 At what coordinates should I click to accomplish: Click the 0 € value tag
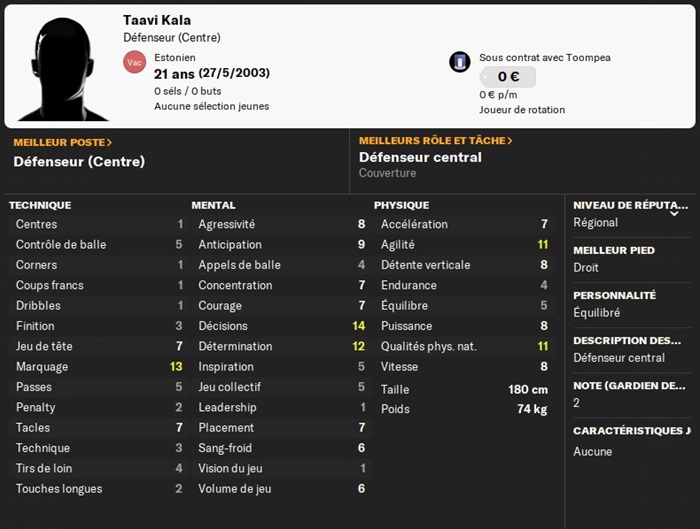(507, 77)
